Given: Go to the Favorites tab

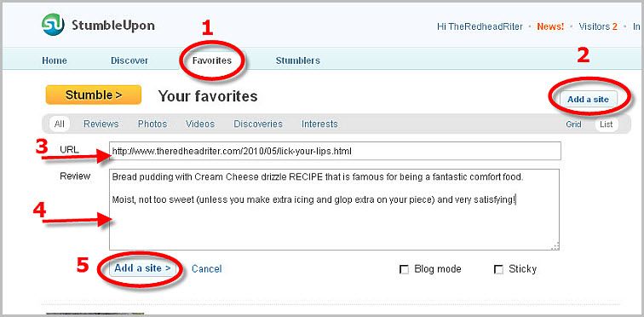Looking at the screenshot, I should click(212, 61).
